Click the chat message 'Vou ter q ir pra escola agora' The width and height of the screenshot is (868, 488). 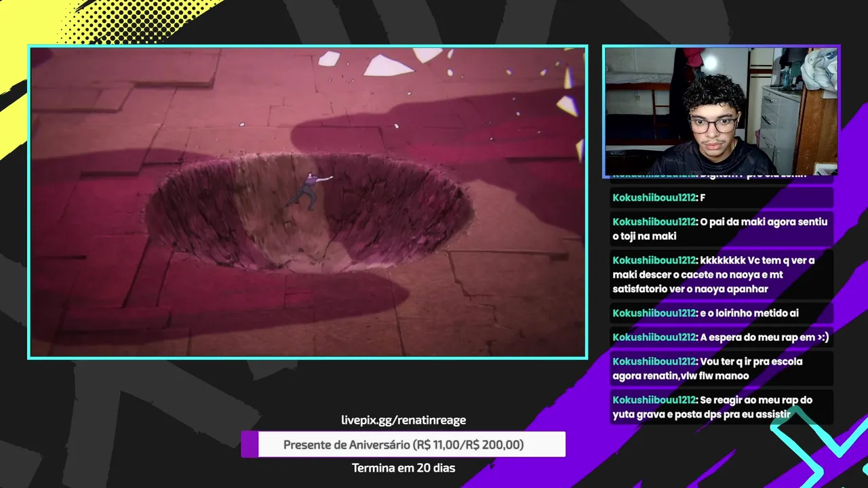coord(722,369)
